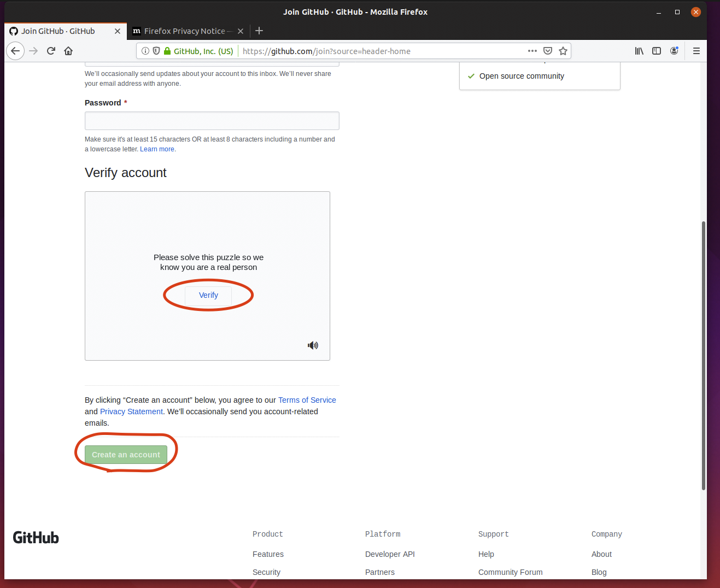Click Open source community list item
The image size is (720, 588).
tap(522, 76)
